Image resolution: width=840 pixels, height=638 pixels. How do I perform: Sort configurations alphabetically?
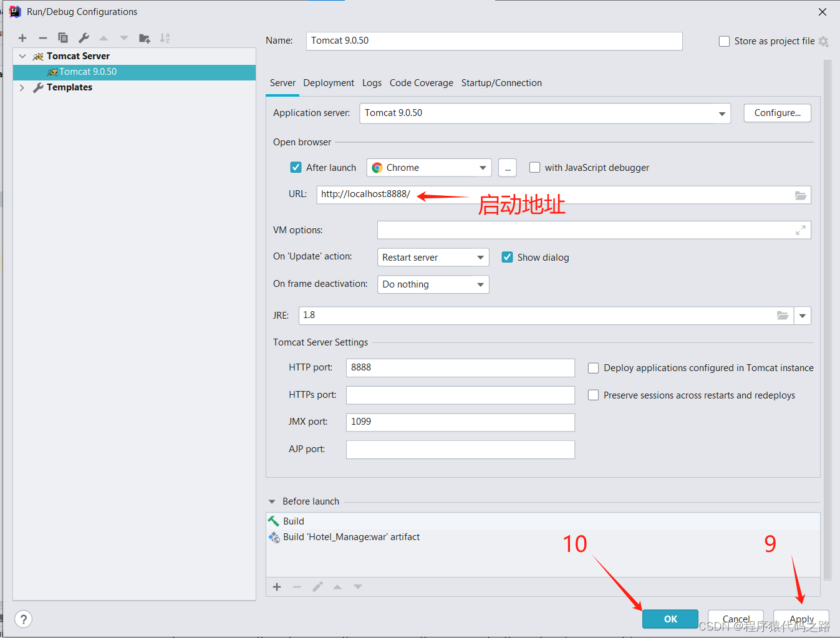(x=165, y=38)
